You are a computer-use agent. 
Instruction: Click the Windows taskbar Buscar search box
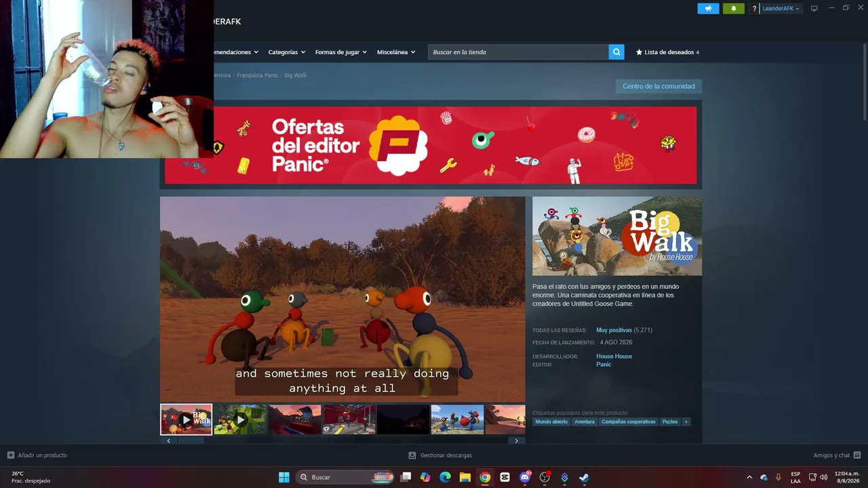(x=346, y=477)
